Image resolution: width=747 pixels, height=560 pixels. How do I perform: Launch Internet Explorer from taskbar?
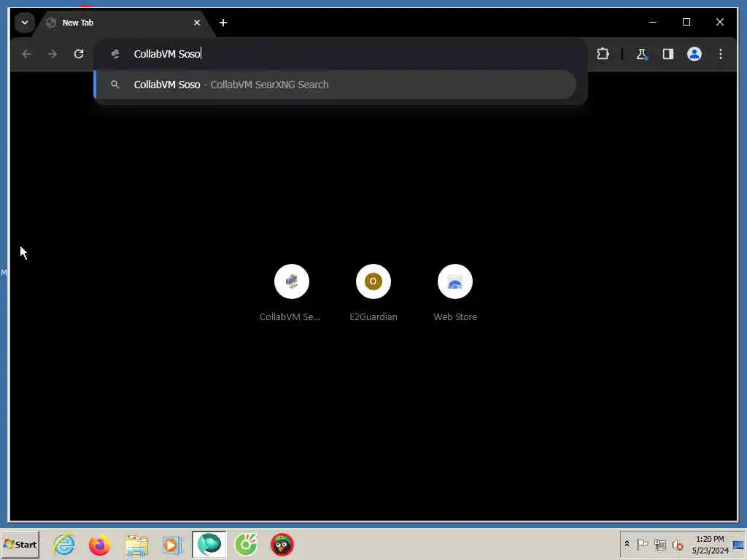coord(64,545)
